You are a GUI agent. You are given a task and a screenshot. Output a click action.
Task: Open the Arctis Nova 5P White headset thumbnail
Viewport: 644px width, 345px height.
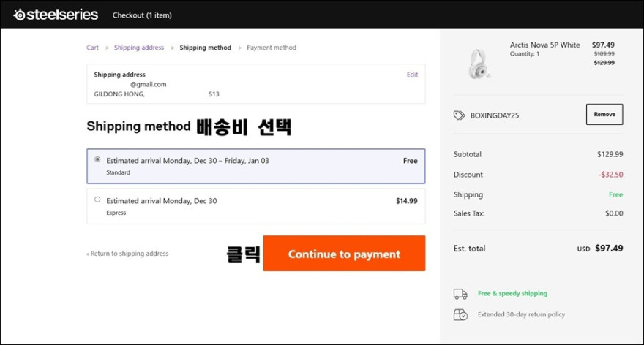click(x=479, y=64)
